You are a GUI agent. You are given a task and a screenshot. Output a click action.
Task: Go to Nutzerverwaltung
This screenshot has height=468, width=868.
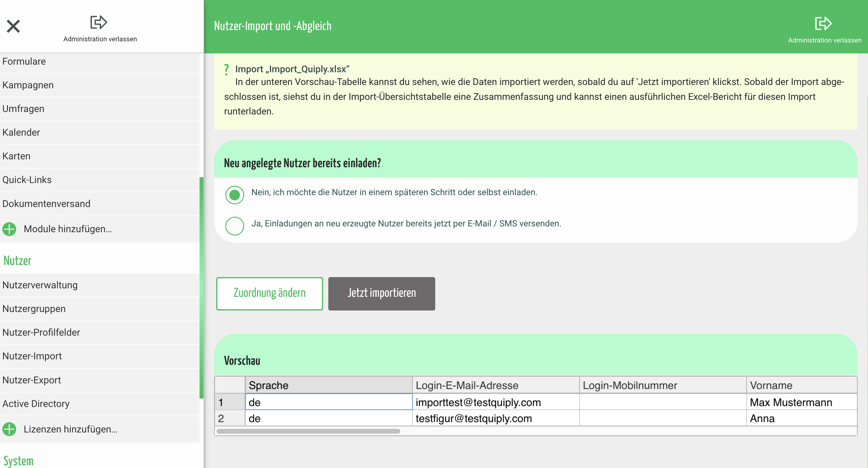coord(100,285)
